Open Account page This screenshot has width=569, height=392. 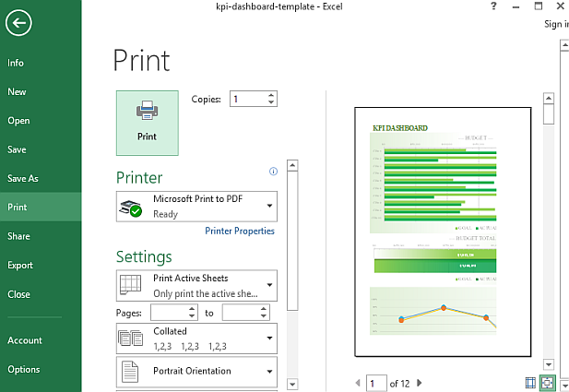coord(41,340)
